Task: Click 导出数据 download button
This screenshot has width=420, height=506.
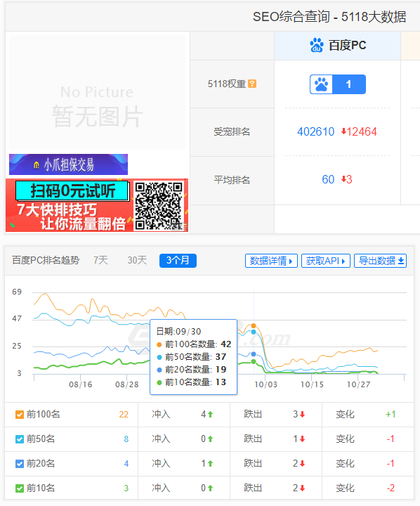Action: click(x=381, y=261)
